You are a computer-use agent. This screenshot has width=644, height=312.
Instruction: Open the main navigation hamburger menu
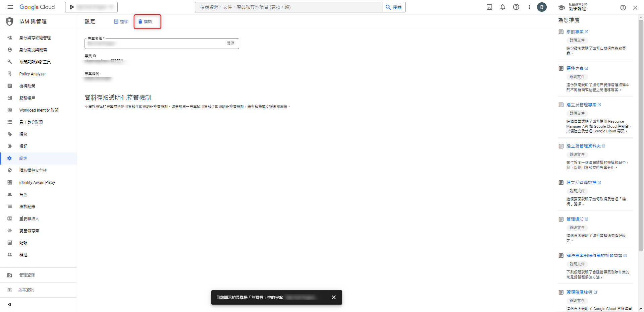pos(10,7)
